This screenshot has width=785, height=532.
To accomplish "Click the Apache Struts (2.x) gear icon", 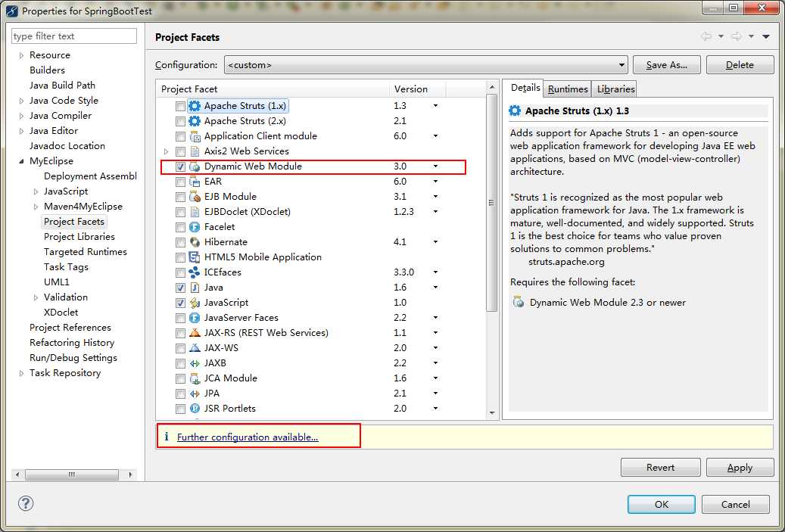I will [195, 121].
